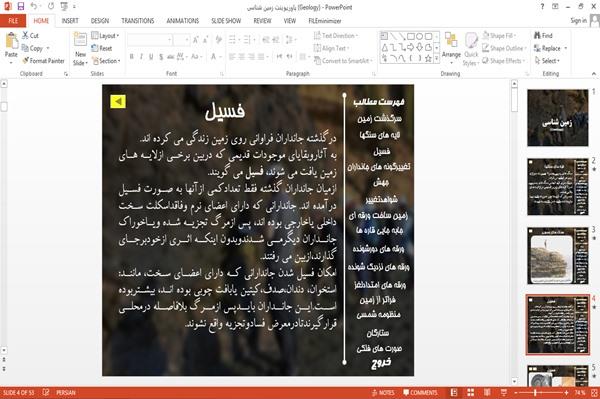The height and width of the screenshot is (399, 600).
Task: Toggle Strikethrough formatting
Action: click(171, 57)
